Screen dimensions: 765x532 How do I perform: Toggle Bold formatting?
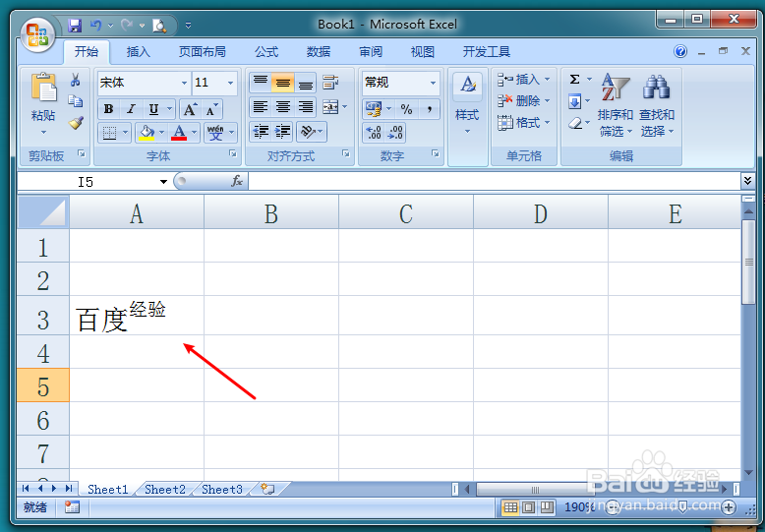(x=109, y=109)
